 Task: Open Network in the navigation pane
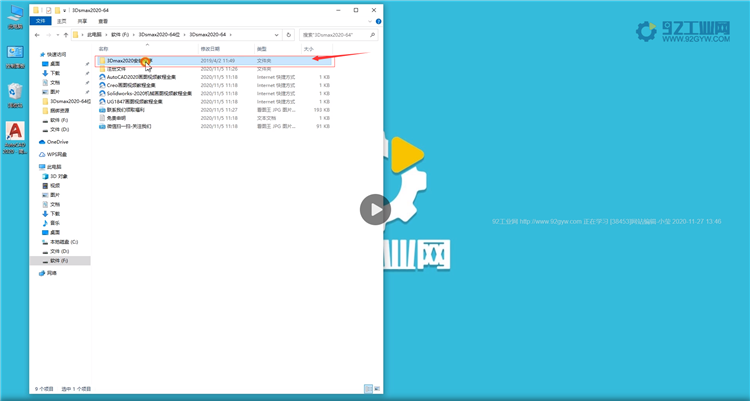pos(48,273)
